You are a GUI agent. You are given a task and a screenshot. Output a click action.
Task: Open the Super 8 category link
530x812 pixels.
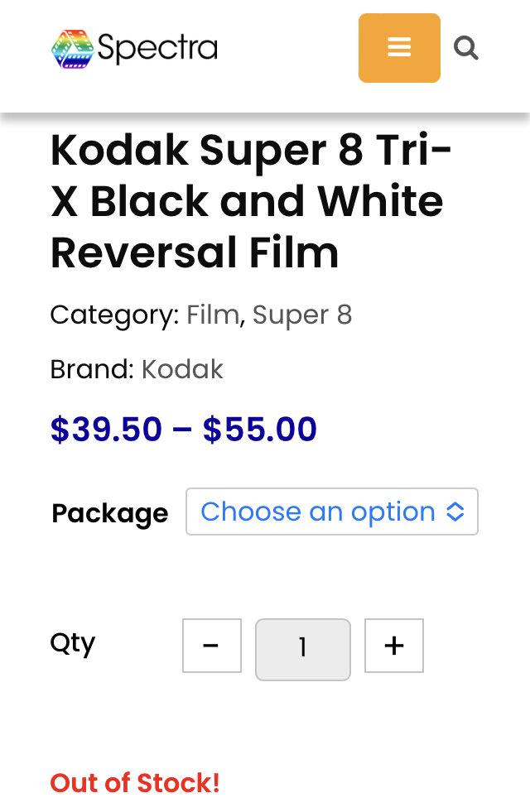[x=302, y=315]
